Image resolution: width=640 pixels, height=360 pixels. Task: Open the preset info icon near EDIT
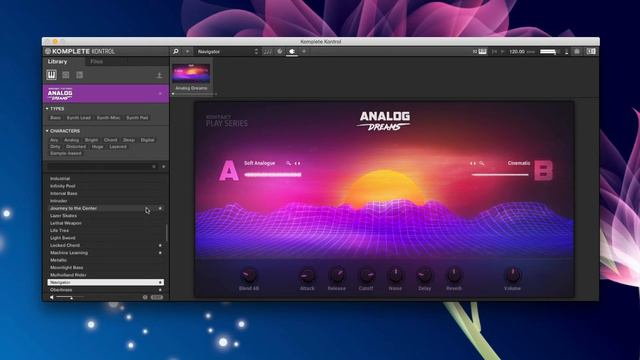tap(145, 297)
